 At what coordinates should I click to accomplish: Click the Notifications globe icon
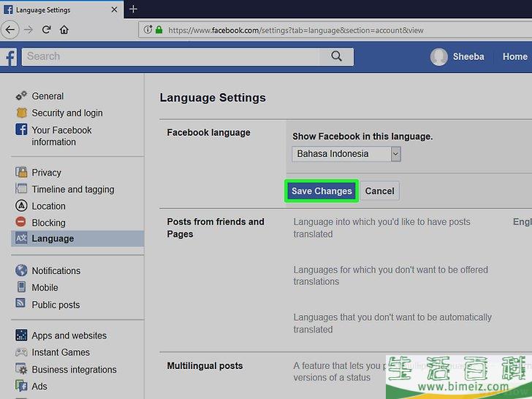21,270
